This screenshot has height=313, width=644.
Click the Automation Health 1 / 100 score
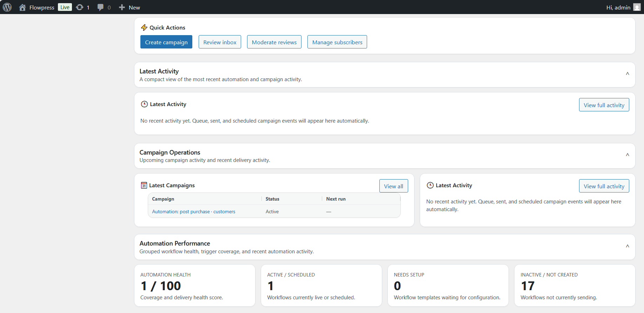160,286
